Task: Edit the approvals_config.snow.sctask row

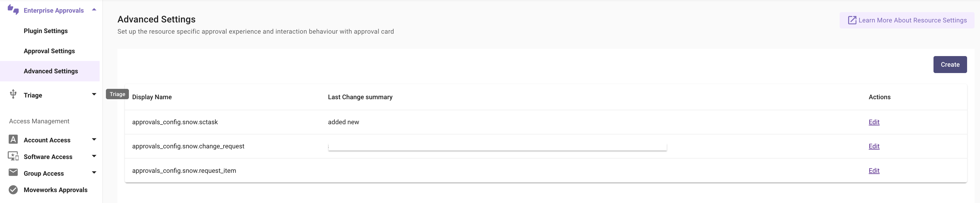Action: [x=874, y=122]
